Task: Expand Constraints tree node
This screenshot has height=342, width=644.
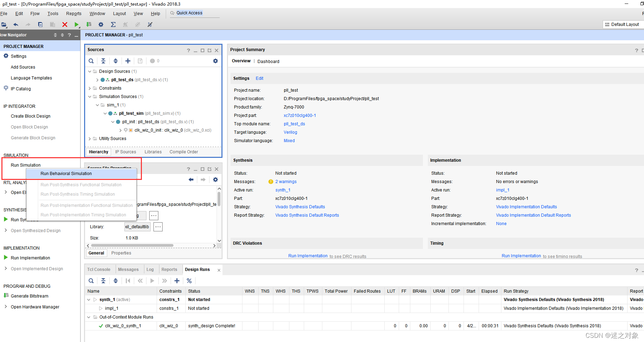Action: pyautogui.click(x=90, y=88)
